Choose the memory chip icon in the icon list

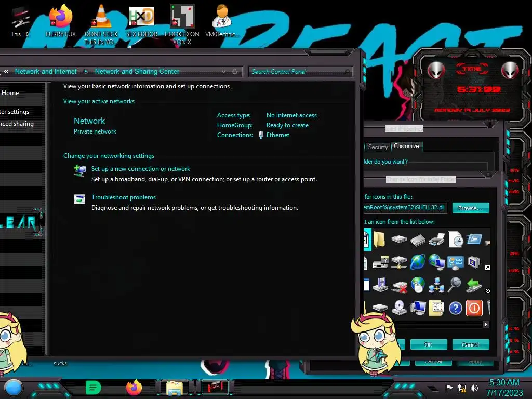tap(418, 240)
